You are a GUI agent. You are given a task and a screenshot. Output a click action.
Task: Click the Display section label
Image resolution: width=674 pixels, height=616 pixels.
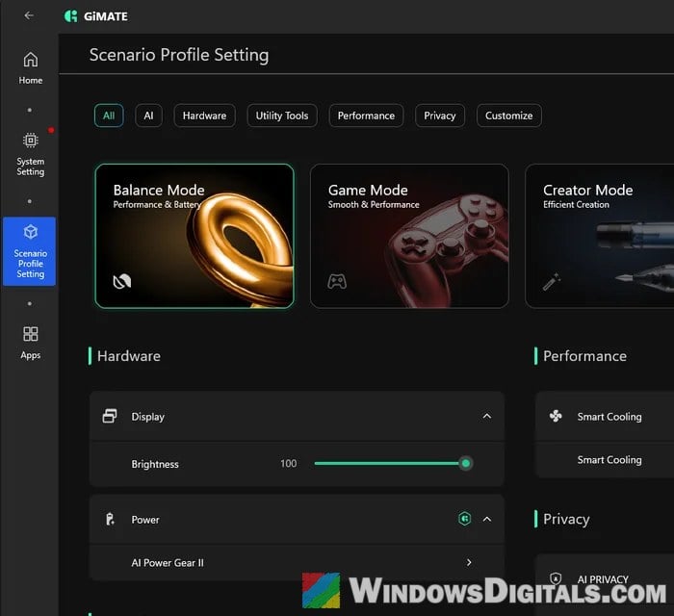point(148,417)
